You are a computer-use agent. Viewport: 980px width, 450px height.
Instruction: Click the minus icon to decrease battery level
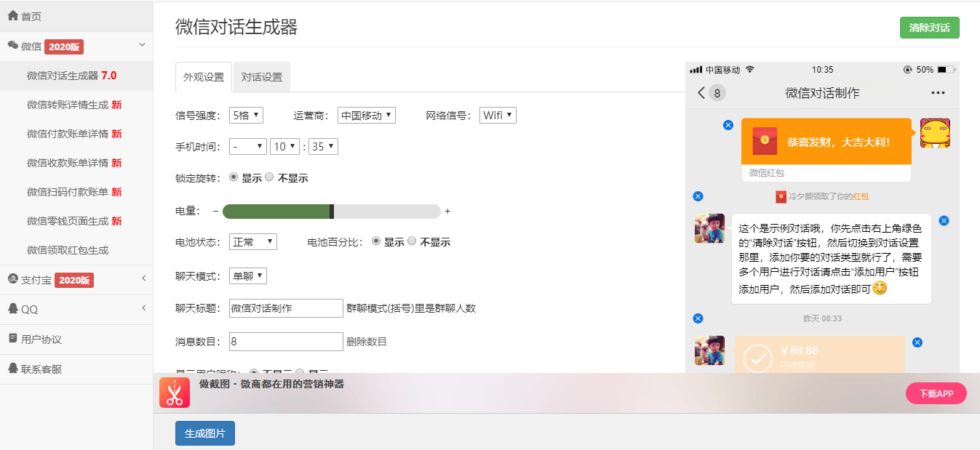click(215, 212)
